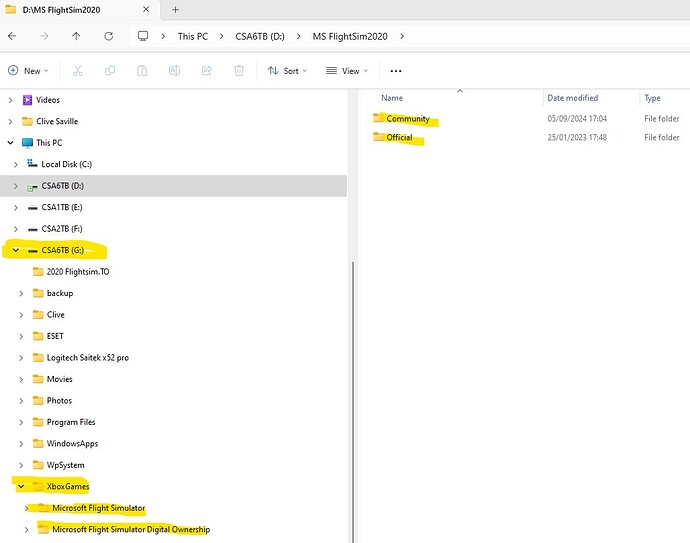Click the Delete trash can icon

click(238, 71)
